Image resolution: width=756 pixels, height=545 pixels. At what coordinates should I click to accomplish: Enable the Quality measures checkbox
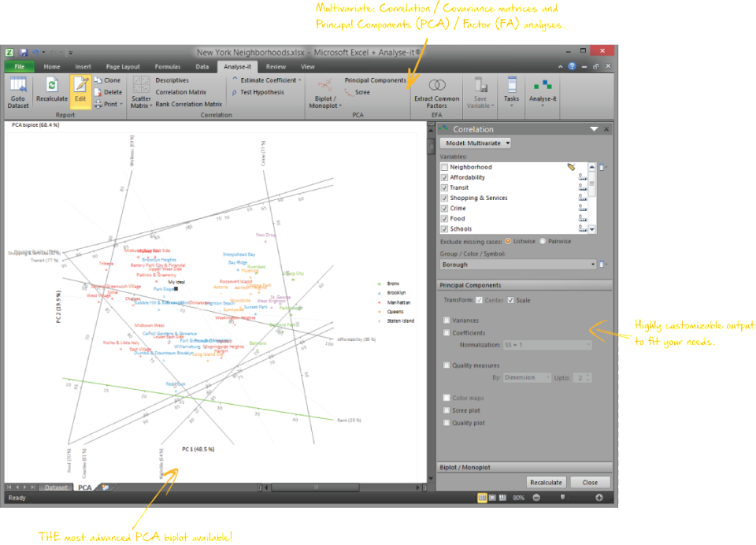click(x=447, y=365)
